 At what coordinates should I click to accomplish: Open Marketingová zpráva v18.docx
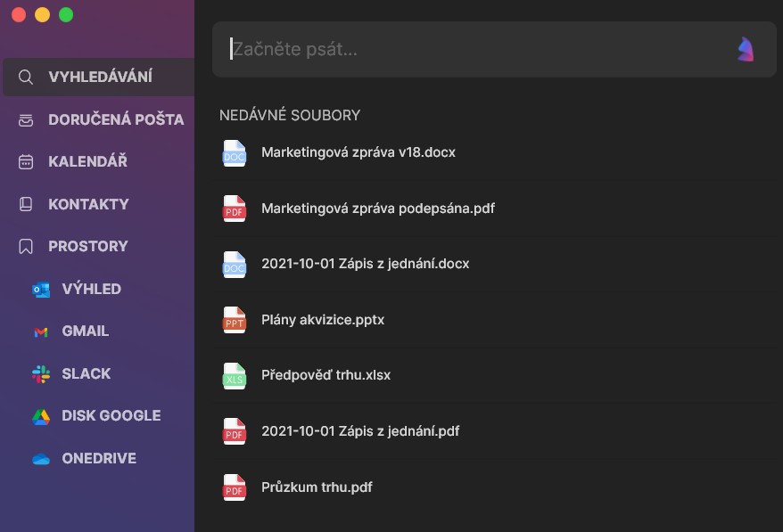click(x=358, y=152)
